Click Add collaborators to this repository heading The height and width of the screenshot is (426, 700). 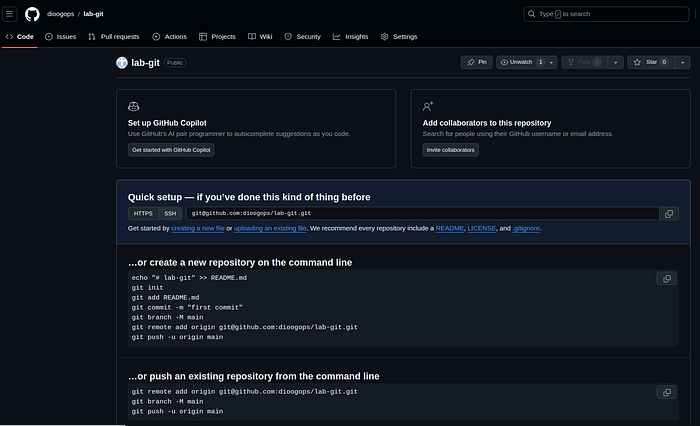(x=487, y=123)
